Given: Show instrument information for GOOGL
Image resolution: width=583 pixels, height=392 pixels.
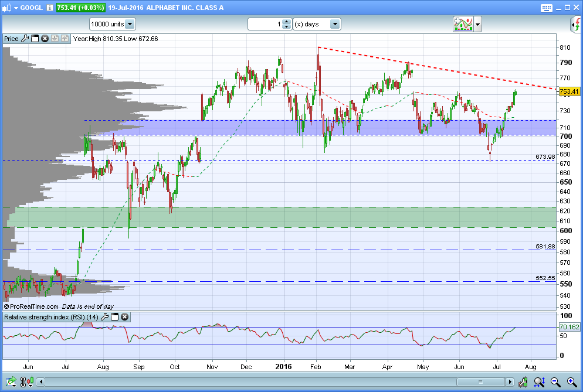Looking at the screenshot, I should pyautogui.click(x=49, y=8).
